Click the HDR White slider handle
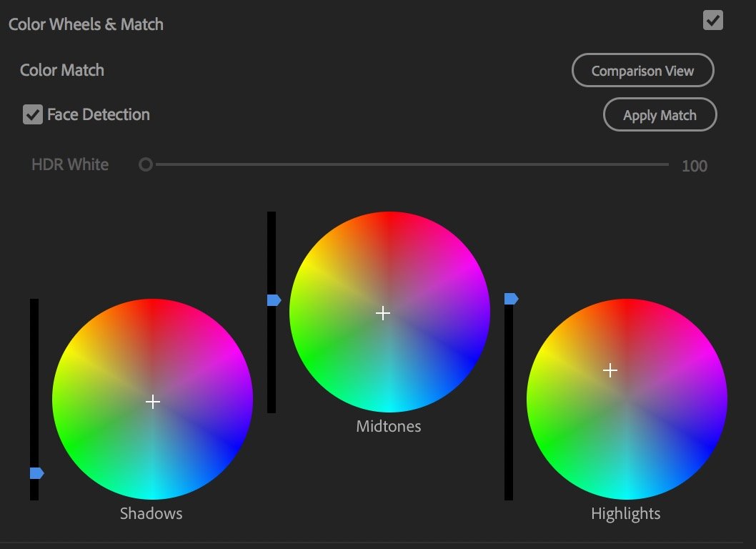This screenshot has height=549, width=756. (x=145, y=164)
